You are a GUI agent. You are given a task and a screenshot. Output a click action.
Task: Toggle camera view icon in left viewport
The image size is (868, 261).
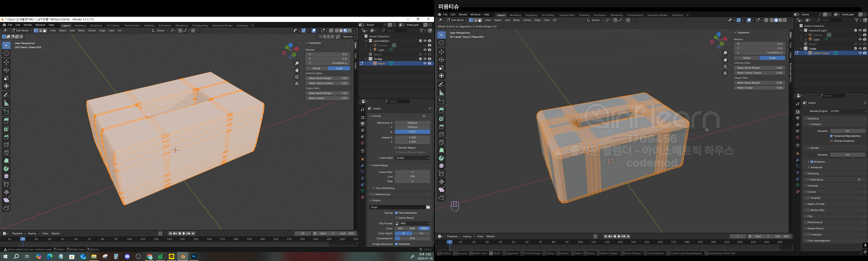(297, 77)
